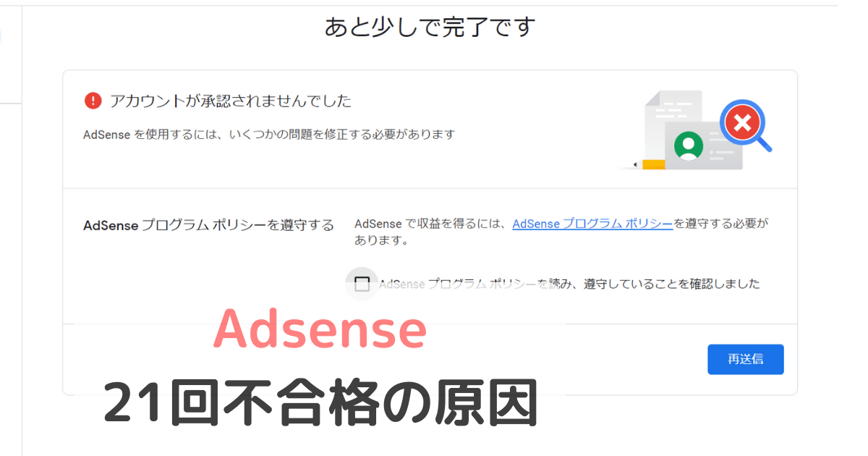
Task: Click the gray ID card graphic
Action: [x=703, y=145]
